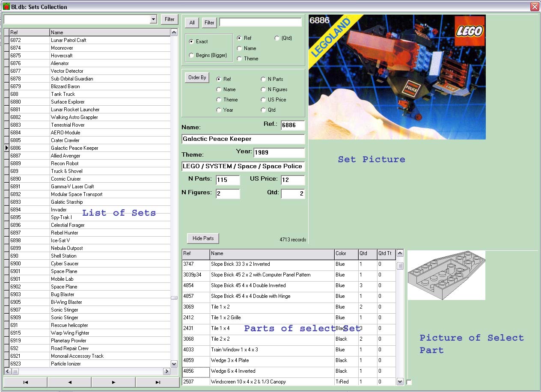Select part row Wedge 6 x 4 Inverted
Viewport: 541px width, 392px height.
pos(288,371)
